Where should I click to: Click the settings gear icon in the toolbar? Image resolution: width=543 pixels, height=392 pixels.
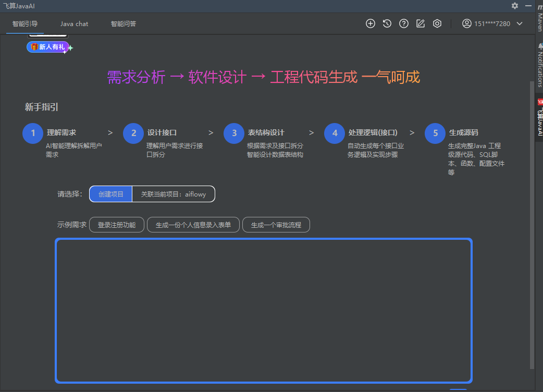437,23
